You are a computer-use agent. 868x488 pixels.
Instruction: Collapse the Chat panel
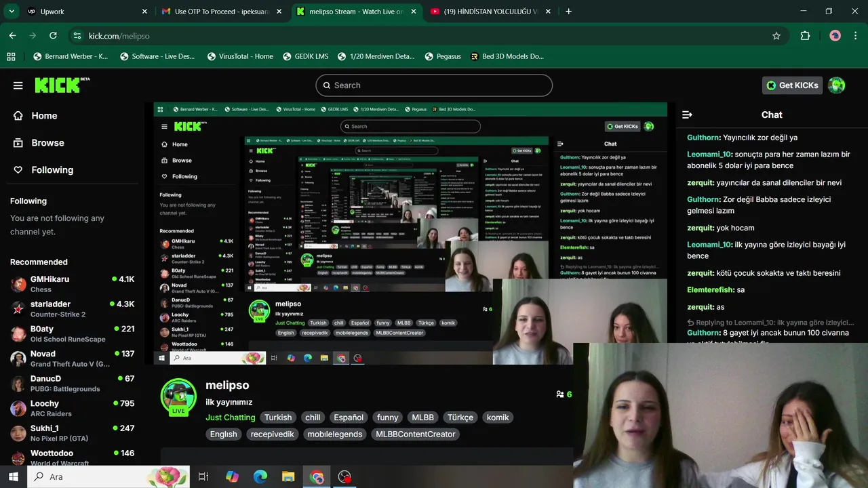[x=687, y=115]
